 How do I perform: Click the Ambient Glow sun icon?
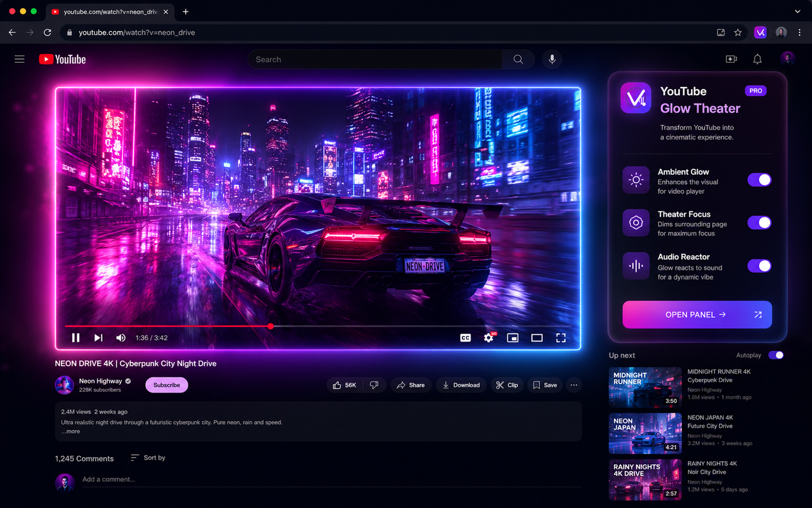point(636,180)
